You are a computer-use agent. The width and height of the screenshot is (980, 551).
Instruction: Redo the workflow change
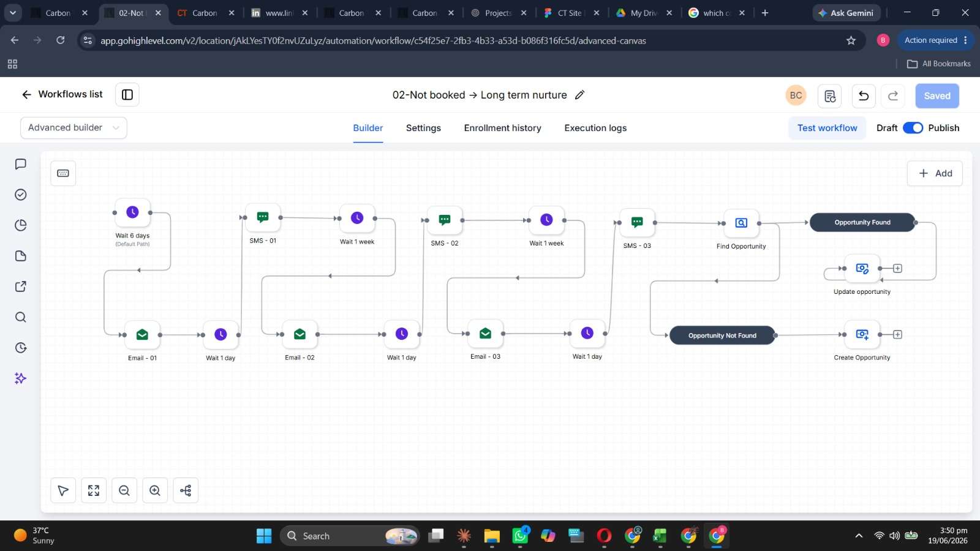893,96
